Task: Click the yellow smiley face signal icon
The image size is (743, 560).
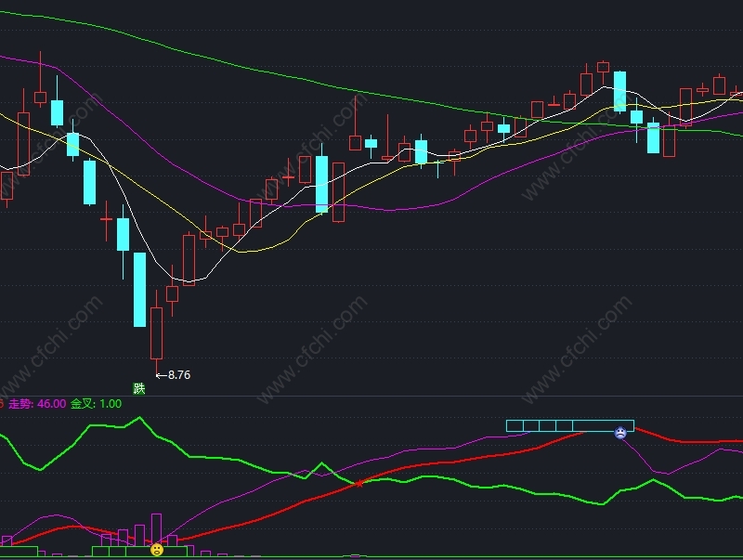Action: (x=157, y=550)
